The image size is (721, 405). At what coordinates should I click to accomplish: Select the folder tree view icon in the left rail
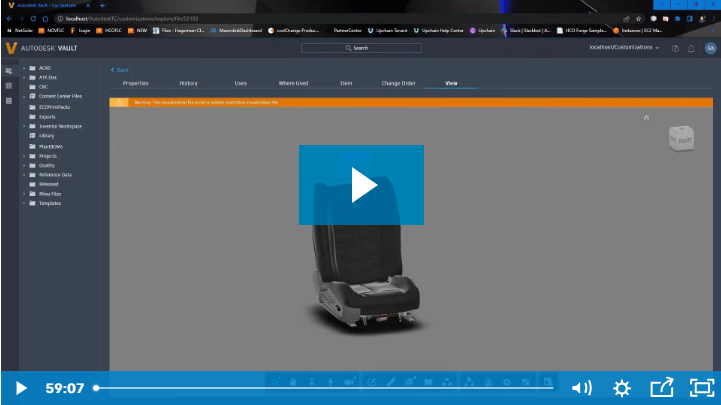pyautogui.click(x=9, y=71)
